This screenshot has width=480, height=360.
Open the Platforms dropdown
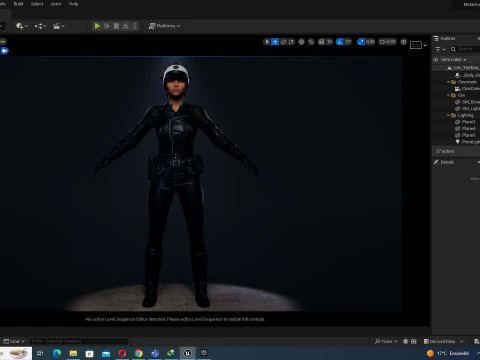(x=164, y=26)
